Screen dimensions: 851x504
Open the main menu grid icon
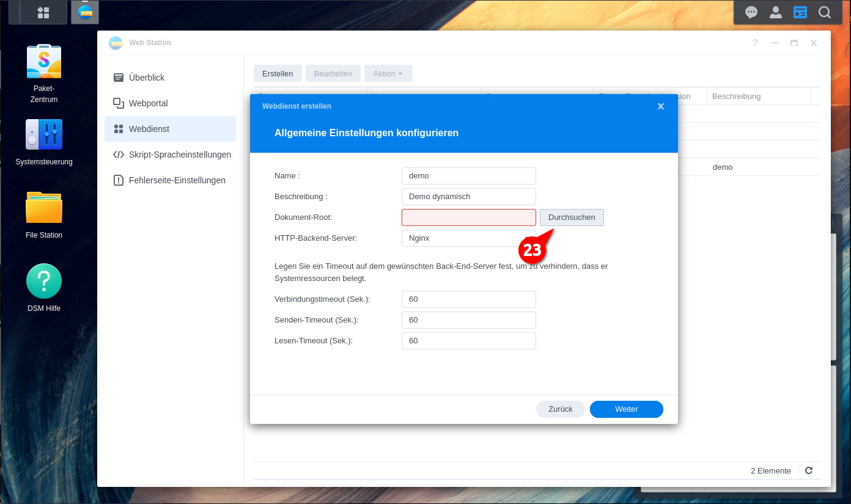[43, 12]
